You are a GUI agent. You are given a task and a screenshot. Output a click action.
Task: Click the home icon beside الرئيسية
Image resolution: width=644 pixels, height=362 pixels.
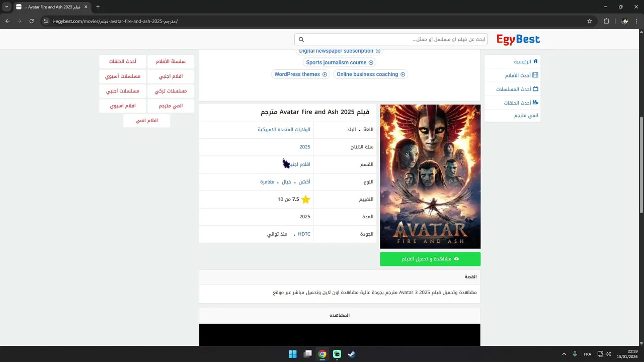535,61
